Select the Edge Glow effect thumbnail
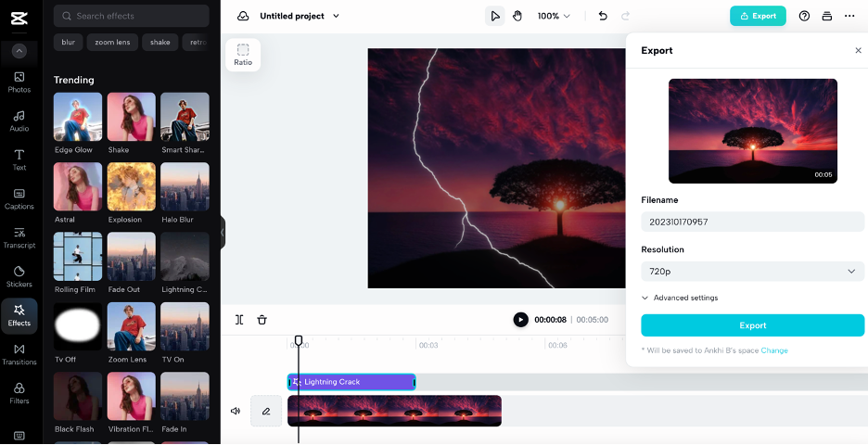This screenshot has width=868, height=445. (78, 117)
